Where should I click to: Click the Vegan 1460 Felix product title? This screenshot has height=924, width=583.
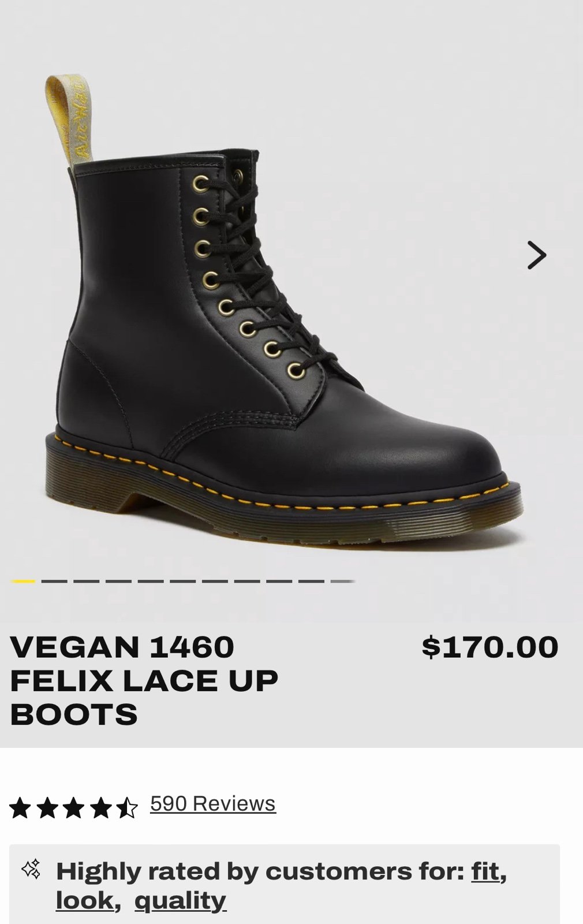click(144, 680)
